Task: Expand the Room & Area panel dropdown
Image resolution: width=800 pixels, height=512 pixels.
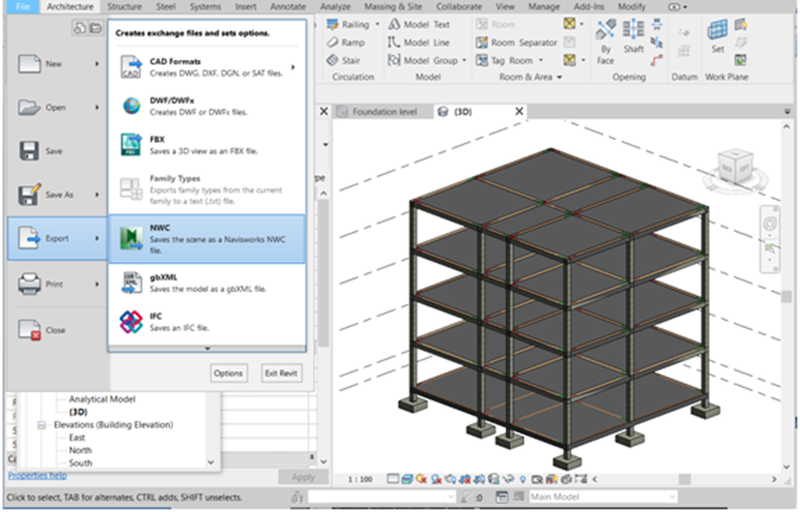Action: coord(559,77)
